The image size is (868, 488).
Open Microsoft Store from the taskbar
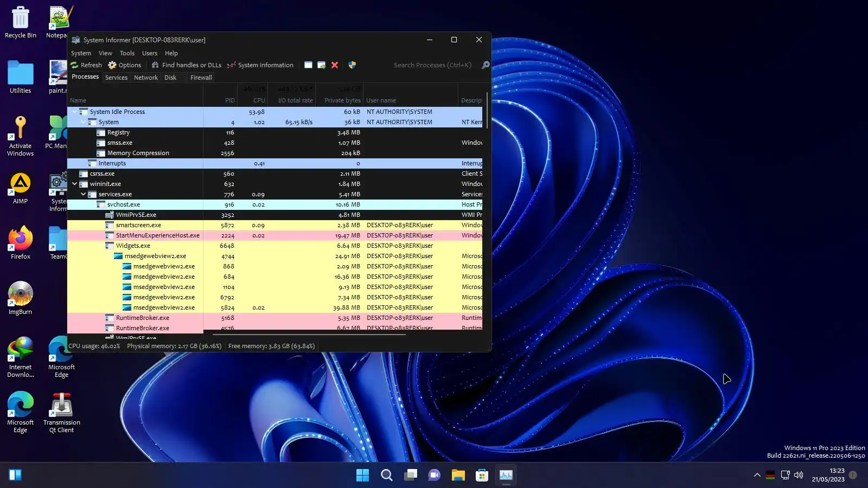[482, 476]
